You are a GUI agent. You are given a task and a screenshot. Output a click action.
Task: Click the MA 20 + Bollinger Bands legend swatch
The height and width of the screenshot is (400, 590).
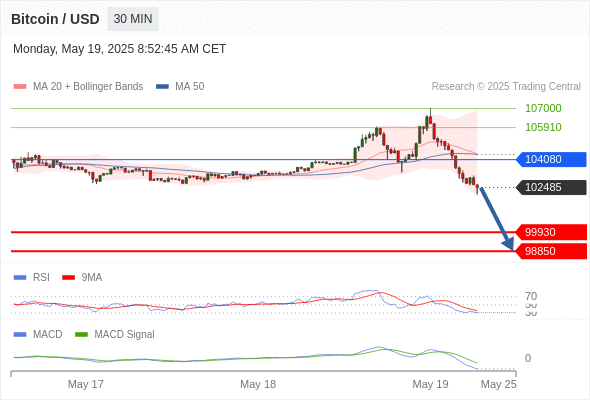tap(20, 87)
